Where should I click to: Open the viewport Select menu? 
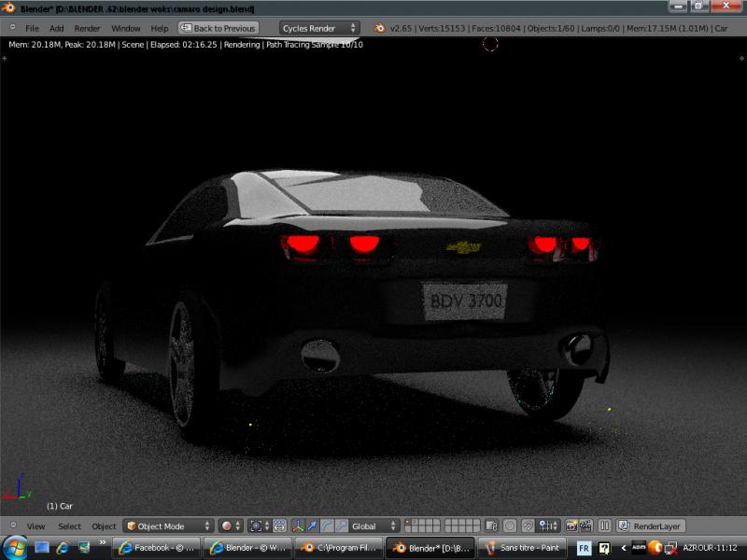tap(69, 526)
